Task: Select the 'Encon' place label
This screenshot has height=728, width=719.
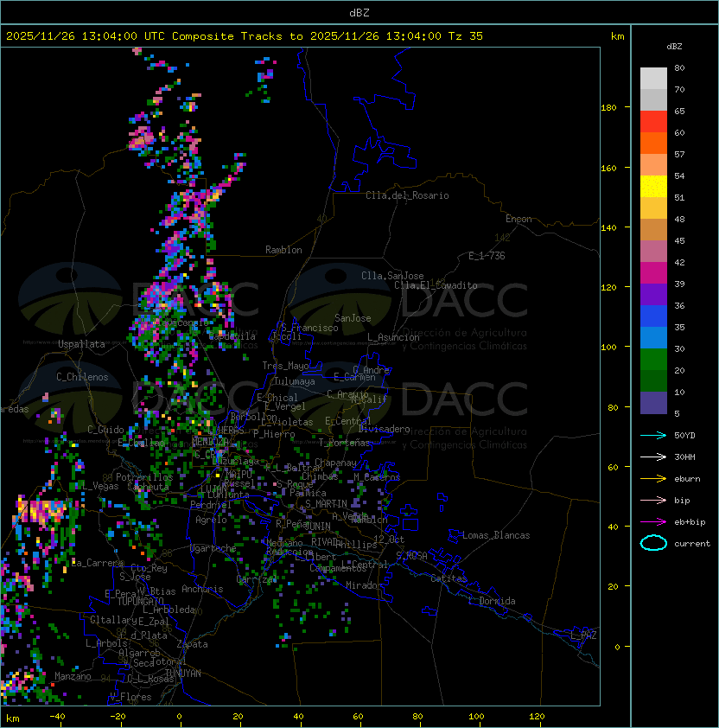Action: [519, 219]
